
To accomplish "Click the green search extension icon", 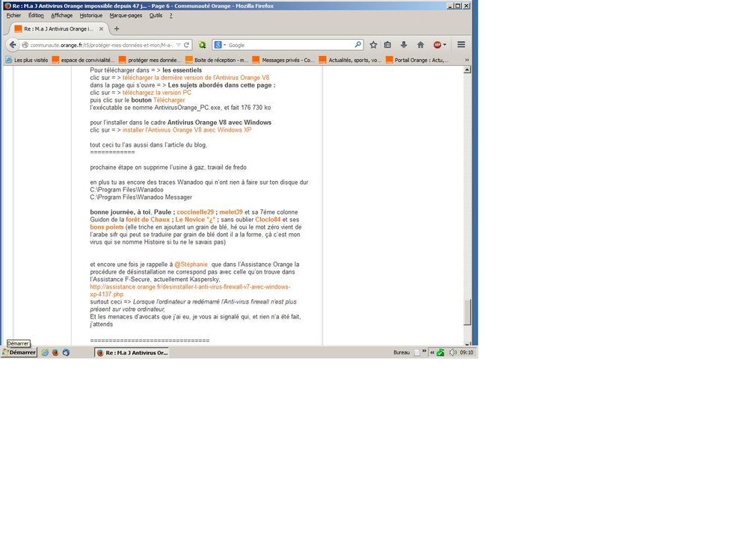I will [x=202, y=45].
